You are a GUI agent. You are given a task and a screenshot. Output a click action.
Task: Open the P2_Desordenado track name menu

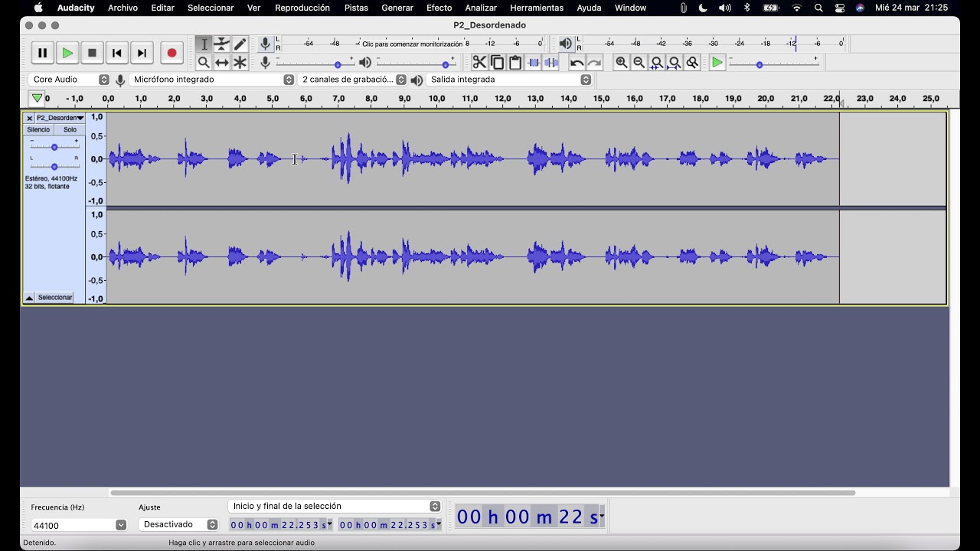point(60,118)
